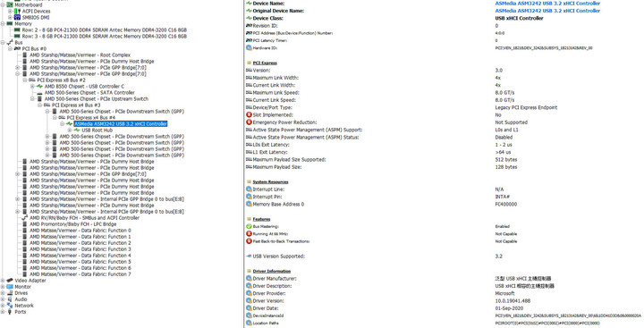Click the SATA Controller device icon
Viewport: 644px width, 328px height.
pyautogui.click(x=39, y=93)
